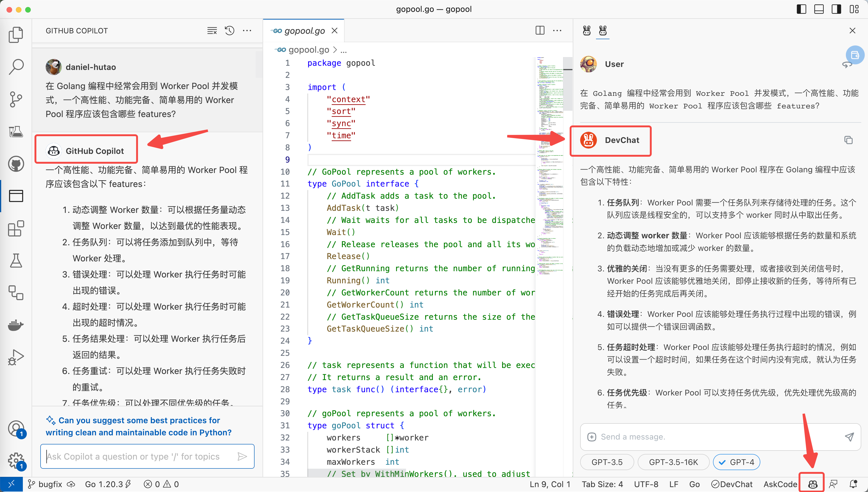
Task: Copy the DevChat response
Action: (x=848, y=140)
